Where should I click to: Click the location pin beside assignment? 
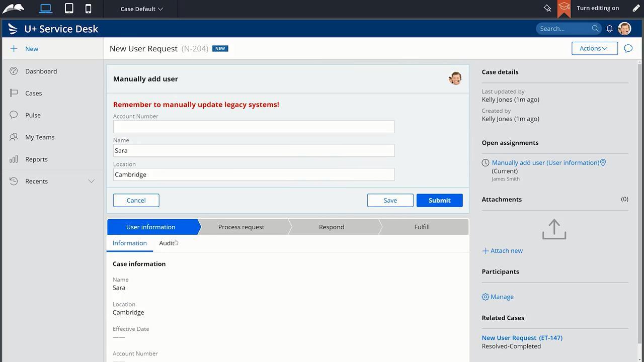click(603, 163)
